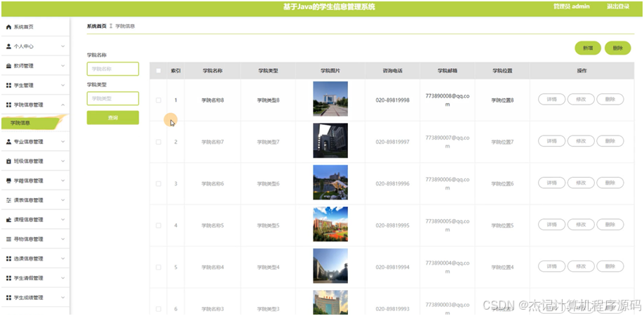The height and width of the screenshot is (316, 644).
Task: Click 删除 for row 学院名称5
Action: click(x=610, y=225)
